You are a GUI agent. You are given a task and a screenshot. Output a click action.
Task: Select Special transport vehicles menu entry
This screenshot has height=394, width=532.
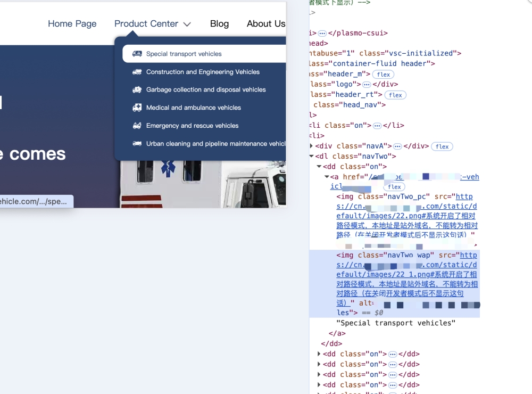[204, 54]
